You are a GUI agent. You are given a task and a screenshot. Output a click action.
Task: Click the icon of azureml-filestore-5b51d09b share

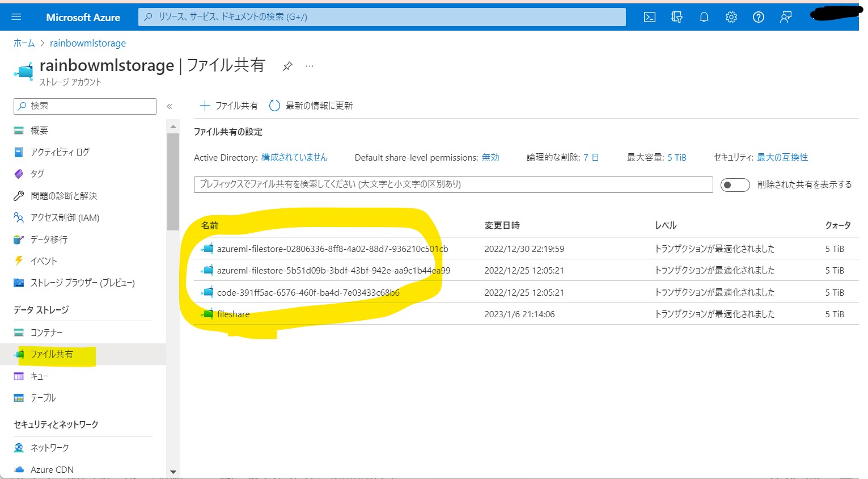[x=208, y=270]
